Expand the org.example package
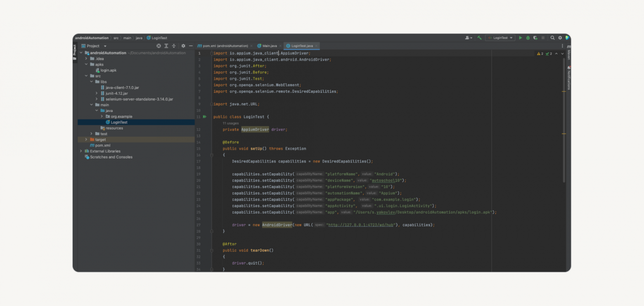The width and height of the screenshot is (644, 306). (x=102, y=116)
